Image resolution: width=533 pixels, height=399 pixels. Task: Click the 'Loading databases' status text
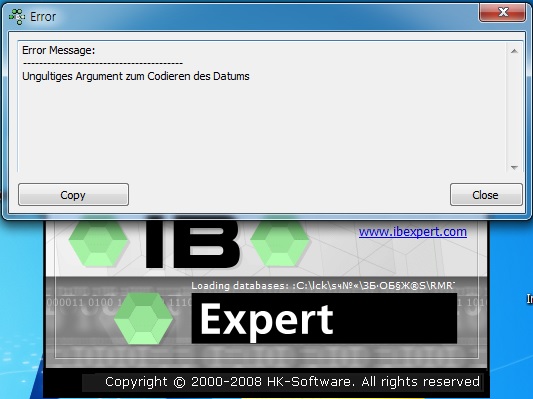pyautogui.click(x=323, y=285)
